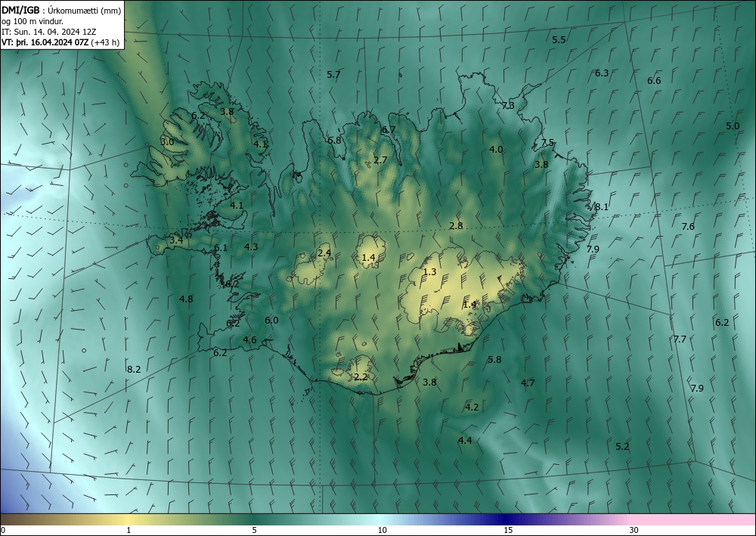
Task: Click the colour scale tick label 15
Action: (508, 531)
